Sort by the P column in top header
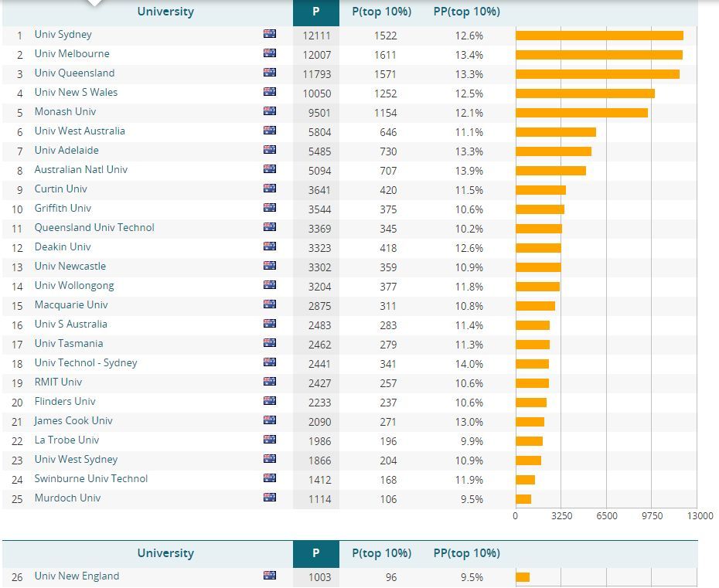 pyautogui.click(x=316, y=12)
